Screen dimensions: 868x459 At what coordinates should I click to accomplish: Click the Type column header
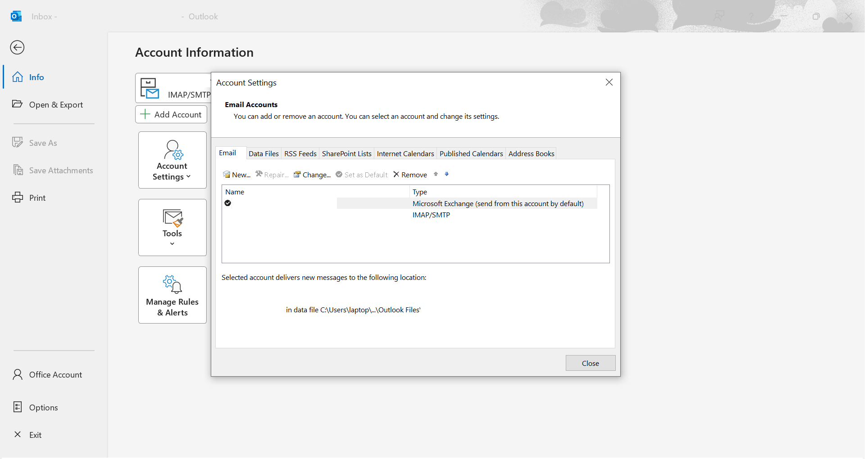pyautogui.click(x=504, y=192)
